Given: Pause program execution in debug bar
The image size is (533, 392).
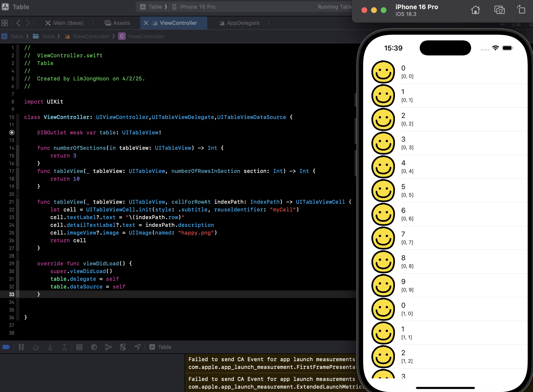Looking at the screenshot, I should [x=21, y=347].
